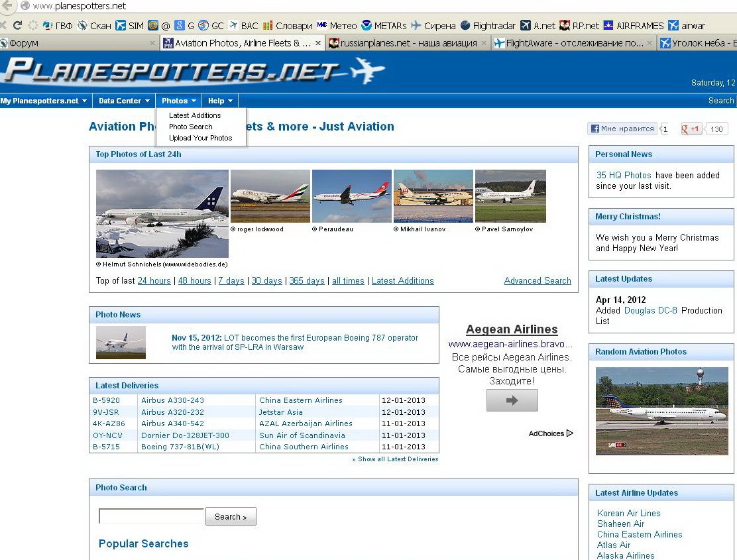Select Photo Search from Photos menu
The image size is (737, 560).
tap(190, 127)
